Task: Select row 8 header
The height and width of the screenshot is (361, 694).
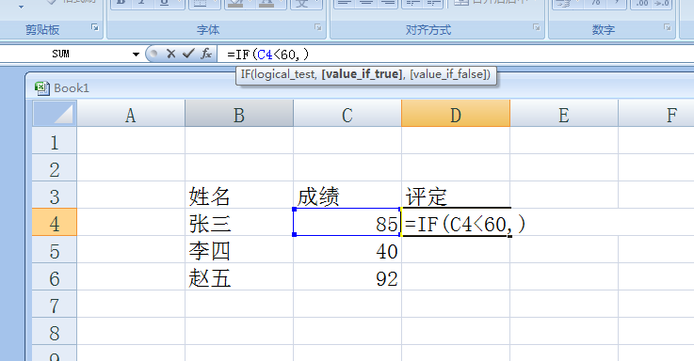Action: pos(54,332)
